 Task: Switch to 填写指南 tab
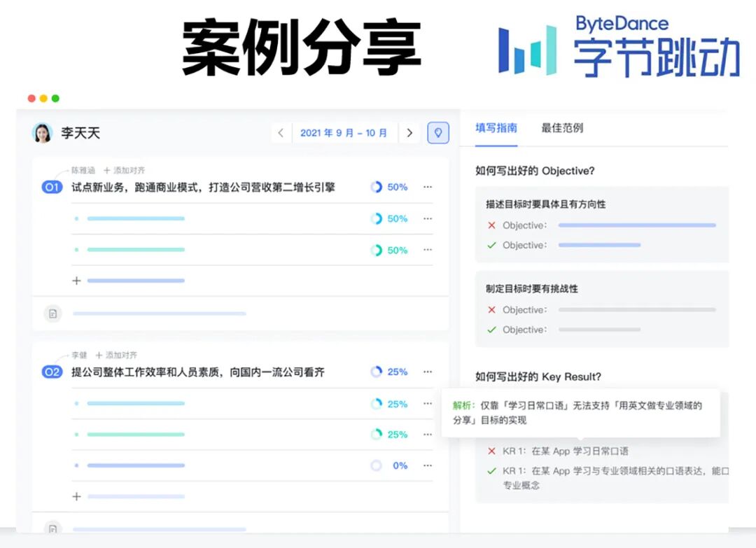[x=496, y=128]
